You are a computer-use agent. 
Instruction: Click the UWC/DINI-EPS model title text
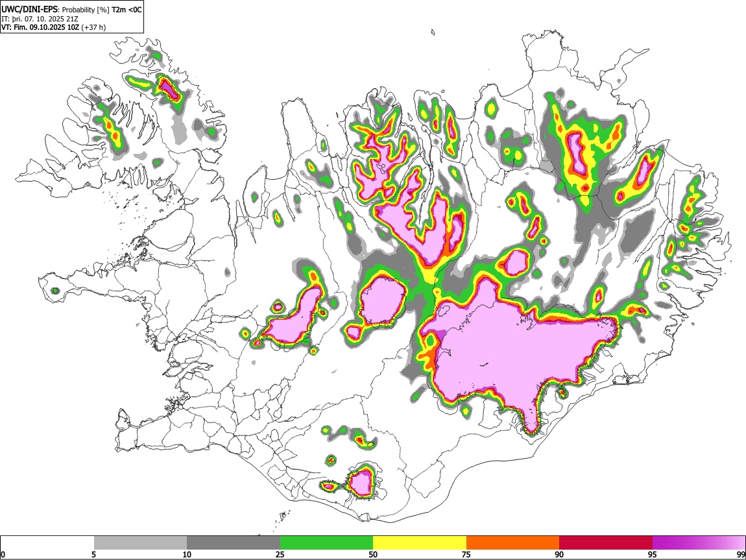pyautogui.click(x=30, y=10)
